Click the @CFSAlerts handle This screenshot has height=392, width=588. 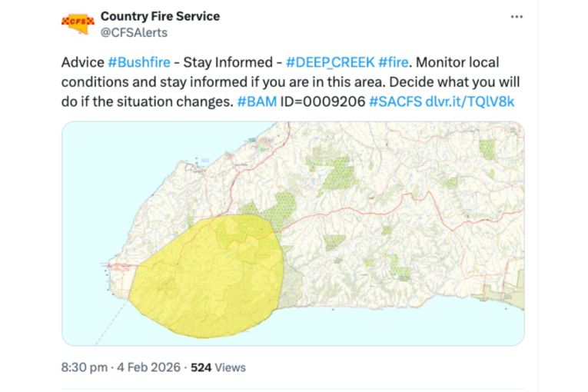(134, 32)
